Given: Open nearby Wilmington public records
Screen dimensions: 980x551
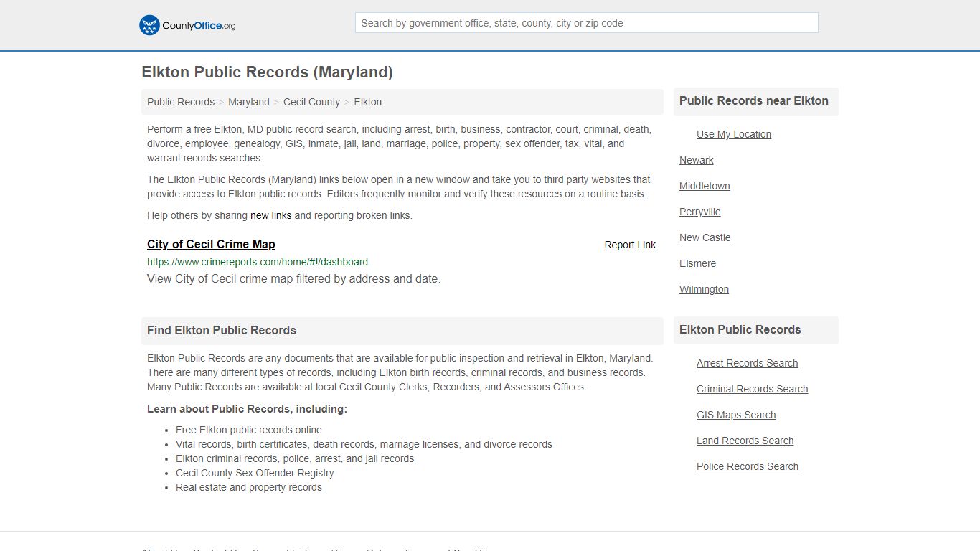Looking at the screenshot, I should click(x=704, y=289).
